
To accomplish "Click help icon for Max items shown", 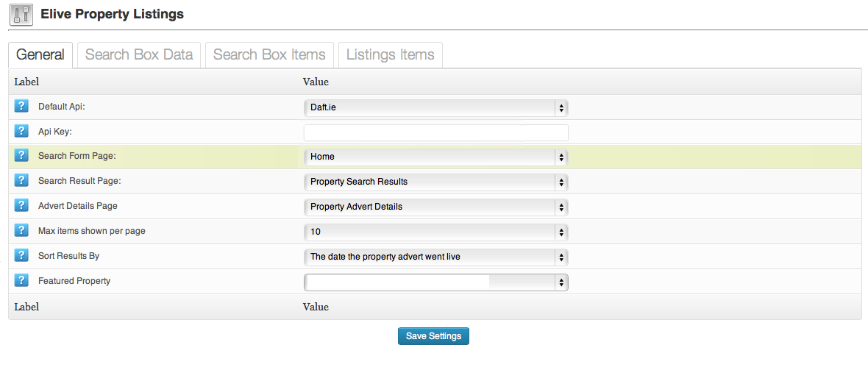I will [21, 230].
